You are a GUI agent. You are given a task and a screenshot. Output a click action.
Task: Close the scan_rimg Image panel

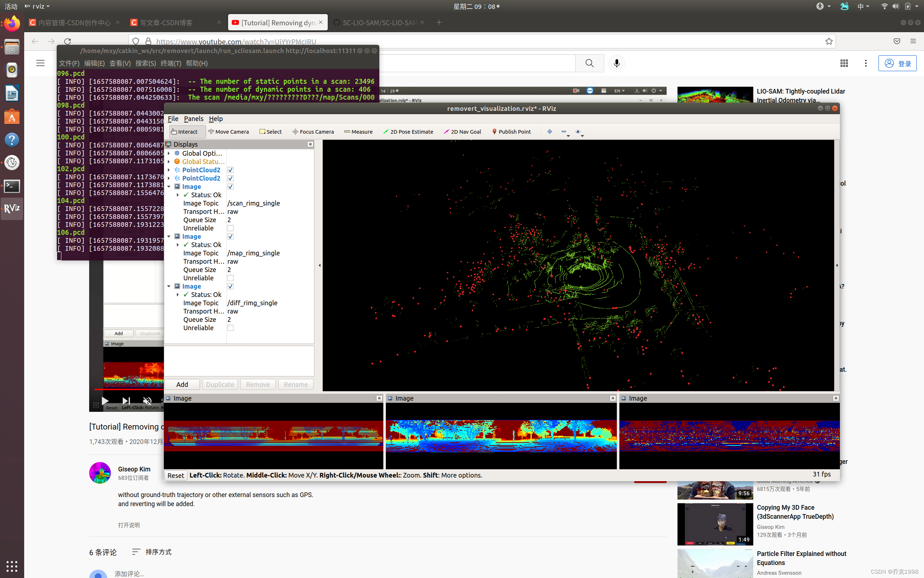click(379, 398)
